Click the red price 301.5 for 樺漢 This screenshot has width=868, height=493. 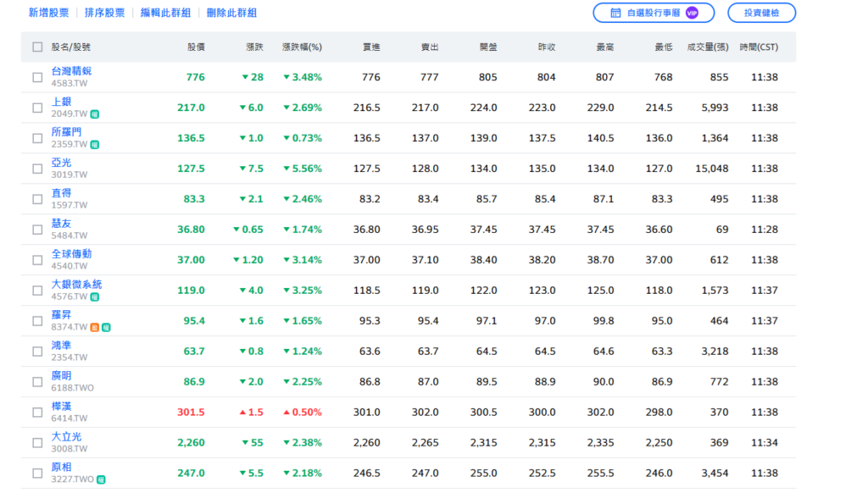click(x=191, y=413)
